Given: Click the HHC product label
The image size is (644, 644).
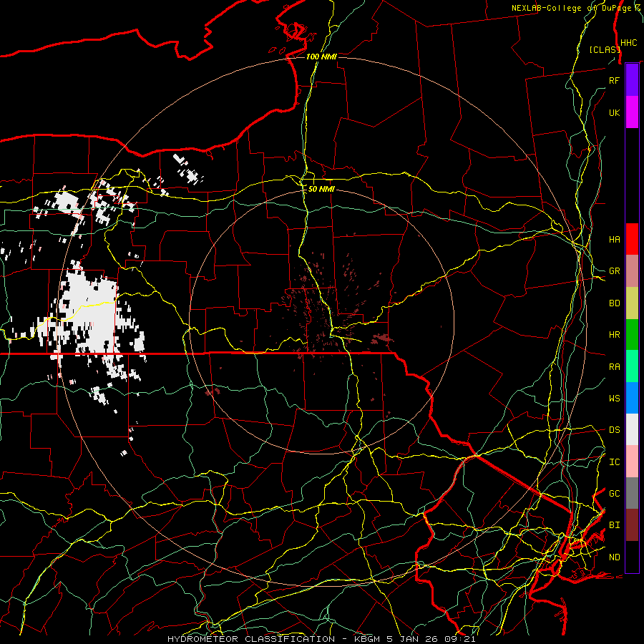Looking at the screenshot, I should tap(629, 43).
